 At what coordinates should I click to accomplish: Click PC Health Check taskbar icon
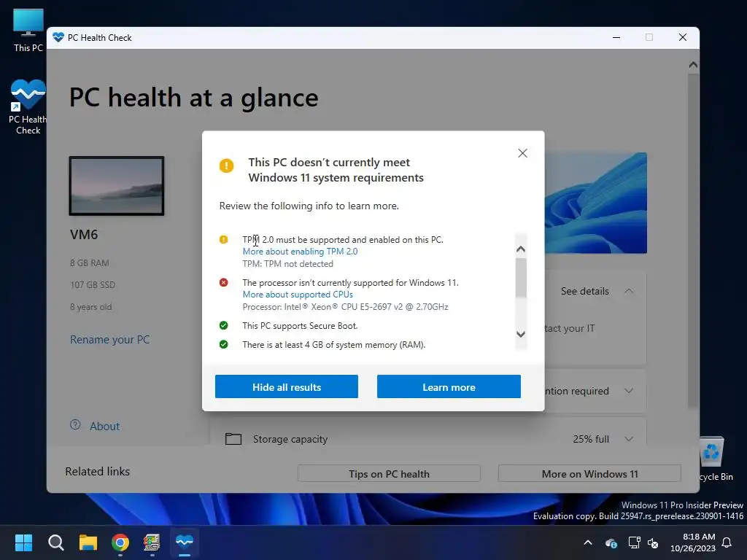point(185,542)
